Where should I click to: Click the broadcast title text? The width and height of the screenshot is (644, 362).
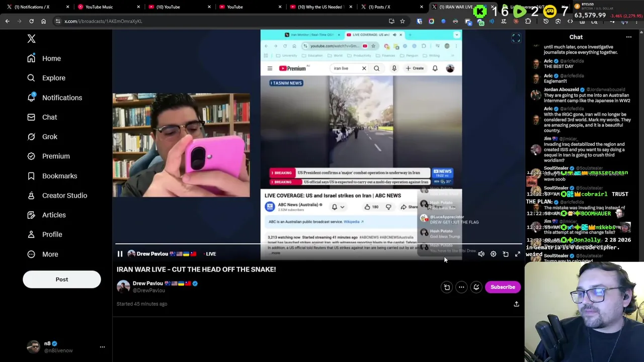tap(196, 269)
